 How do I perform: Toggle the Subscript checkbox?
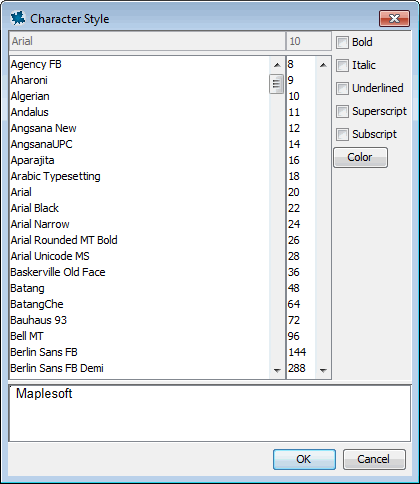coord(342,134)
